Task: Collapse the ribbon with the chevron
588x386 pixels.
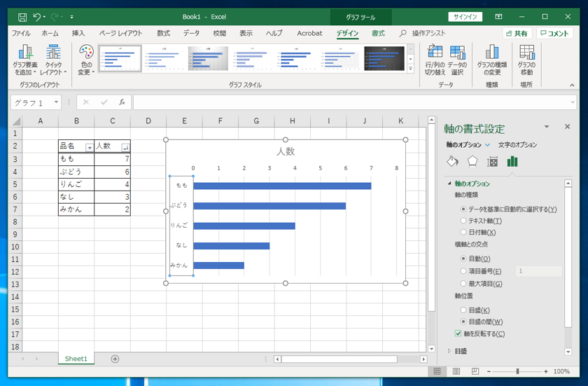Action: 572,85
